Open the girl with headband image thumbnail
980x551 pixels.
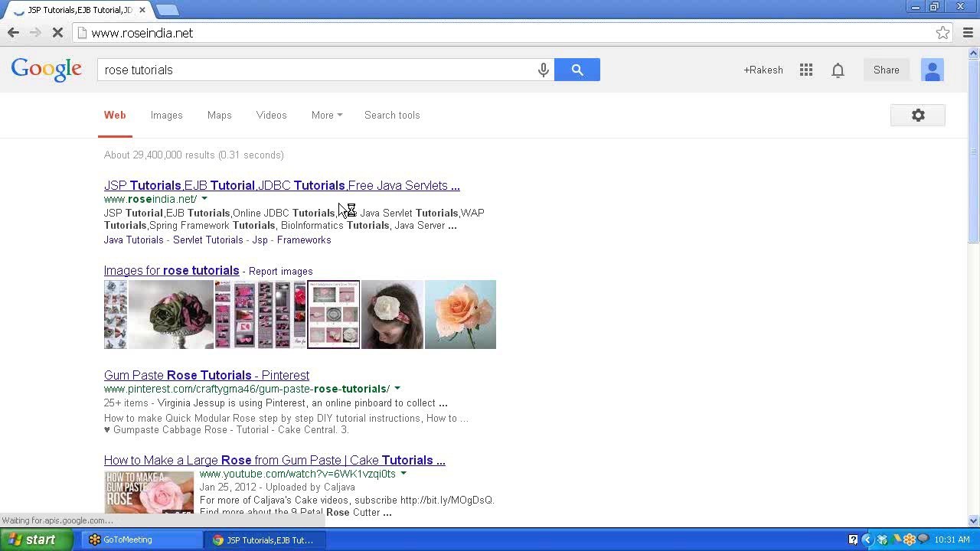tap(392, 315)
